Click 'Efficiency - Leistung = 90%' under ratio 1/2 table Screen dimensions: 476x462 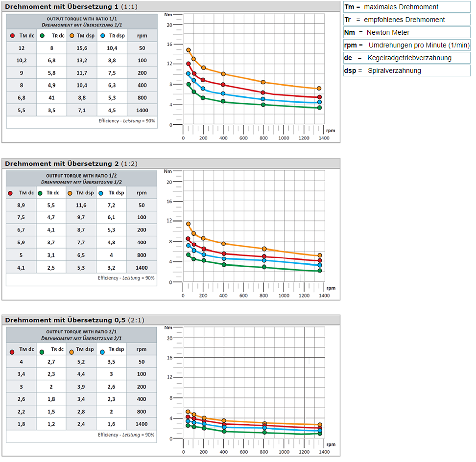pyautogui.click(x=126, y=278)
